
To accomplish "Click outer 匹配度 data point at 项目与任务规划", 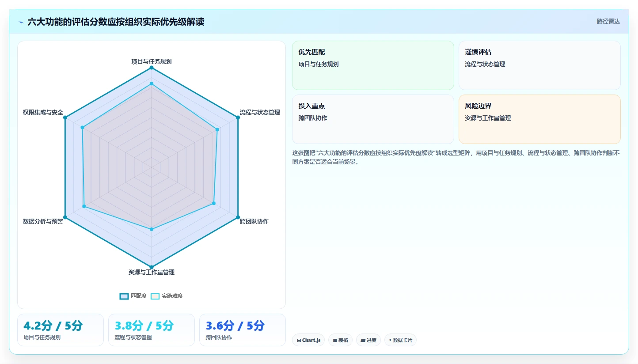I will tap(152, 68).
